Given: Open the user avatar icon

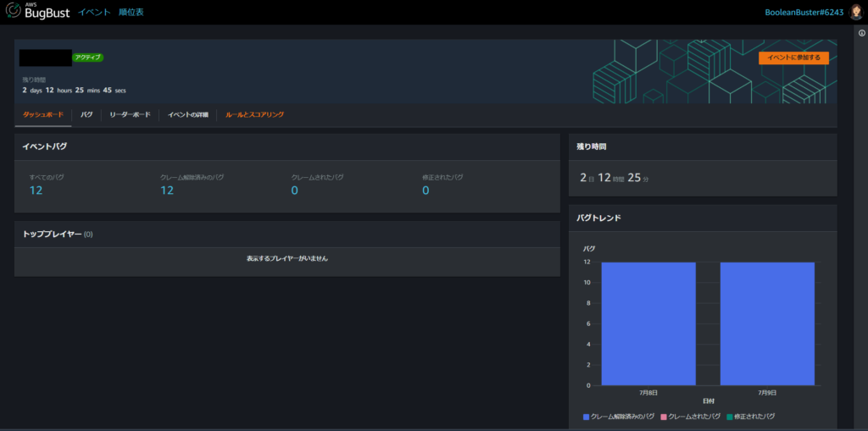Looking at the screenshot, I should 856,12.
